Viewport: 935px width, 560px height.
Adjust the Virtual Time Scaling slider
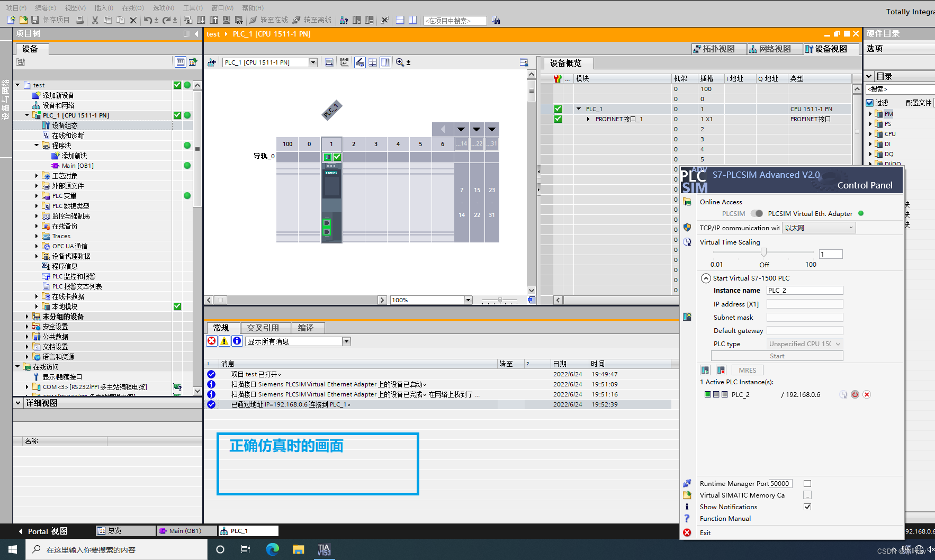pyautogui.click(x=763, y=252)
